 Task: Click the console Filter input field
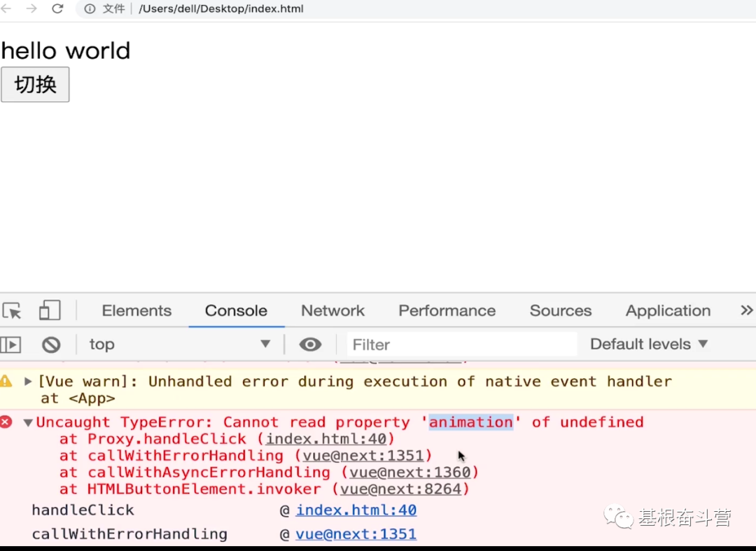pos(462,344)
